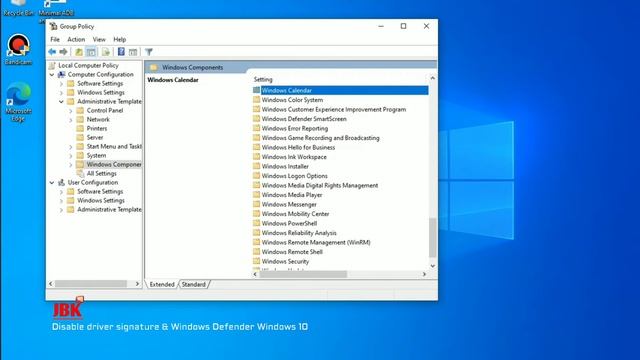Expand the Control Panel tree node

click(x=71, y=111)
